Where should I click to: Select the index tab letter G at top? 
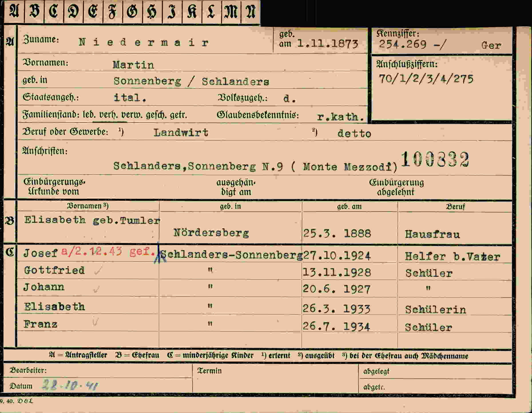[132, 12]
